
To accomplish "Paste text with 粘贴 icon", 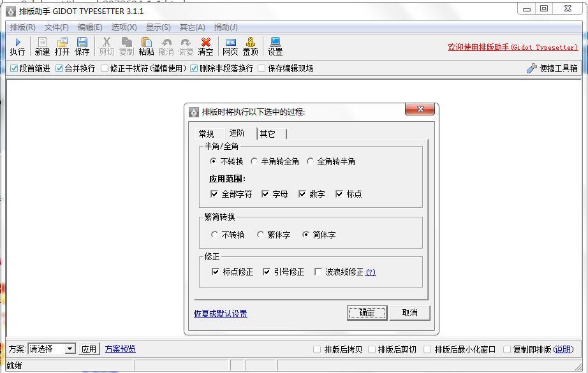I will coord(146,47).
